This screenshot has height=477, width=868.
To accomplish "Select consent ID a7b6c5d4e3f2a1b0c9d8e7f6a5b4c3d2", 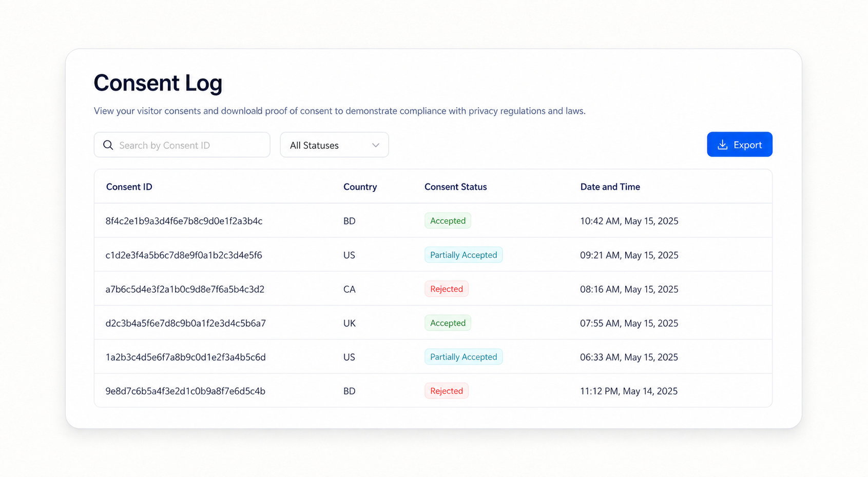I will [x=185, y=289].
